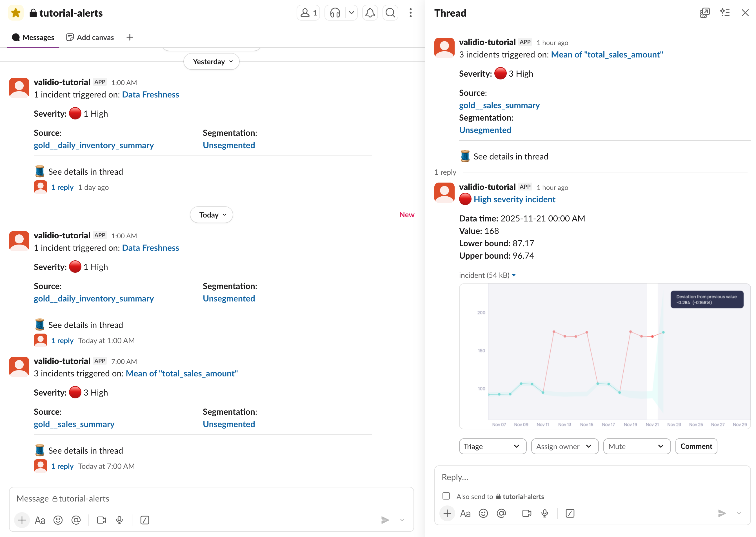Start a huddle with the headphones icon
The image size is (756, 537).
click(x=335, y=13)
